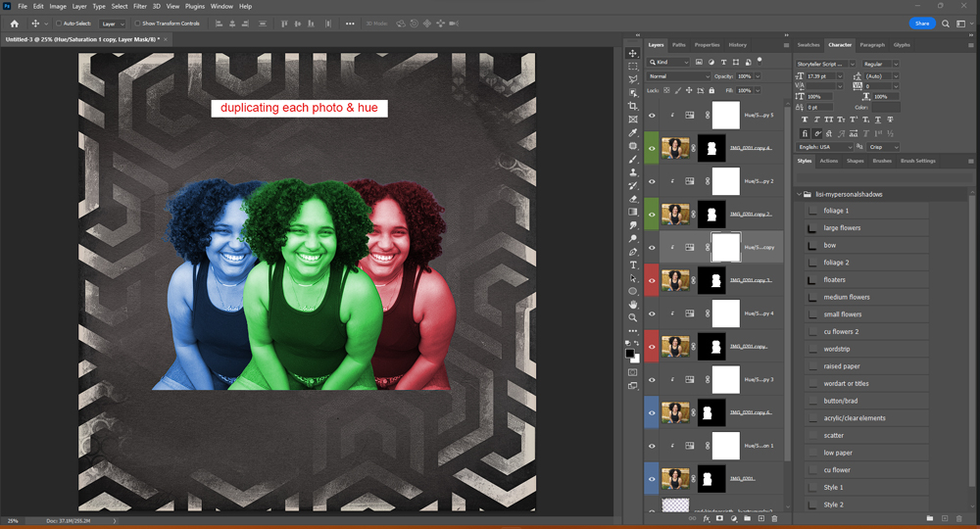980x529 pixels.
Task: Create a new layer group
Action: (x=747, y=518)
